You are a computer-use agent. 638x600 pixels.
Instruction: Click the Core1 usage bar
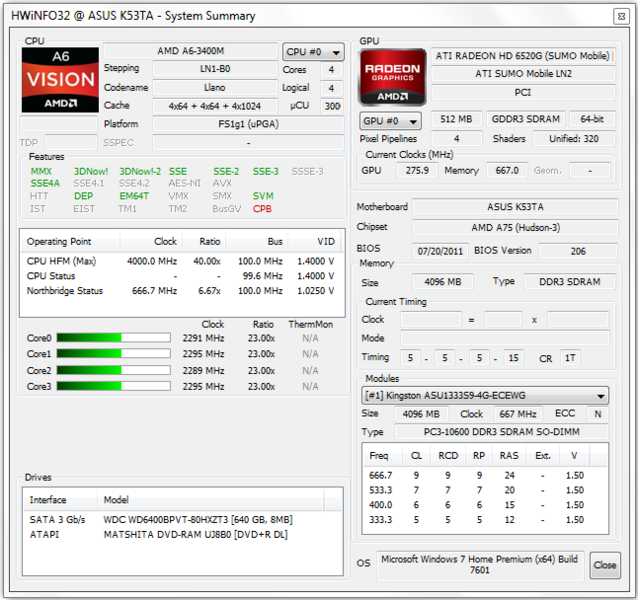point(114,353)
